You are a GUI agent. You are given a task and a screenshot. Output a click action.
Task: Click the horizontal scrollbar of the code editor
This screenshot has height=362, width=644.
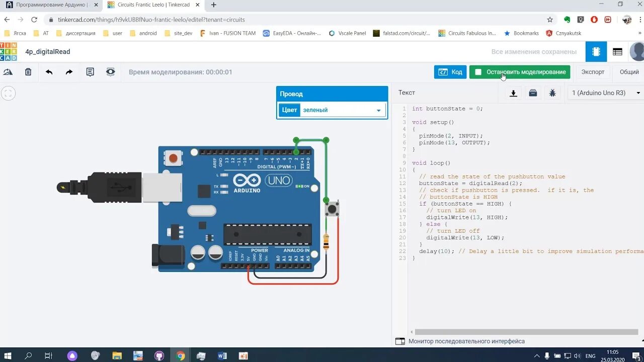pyautogui.click(x=526, y=332)
